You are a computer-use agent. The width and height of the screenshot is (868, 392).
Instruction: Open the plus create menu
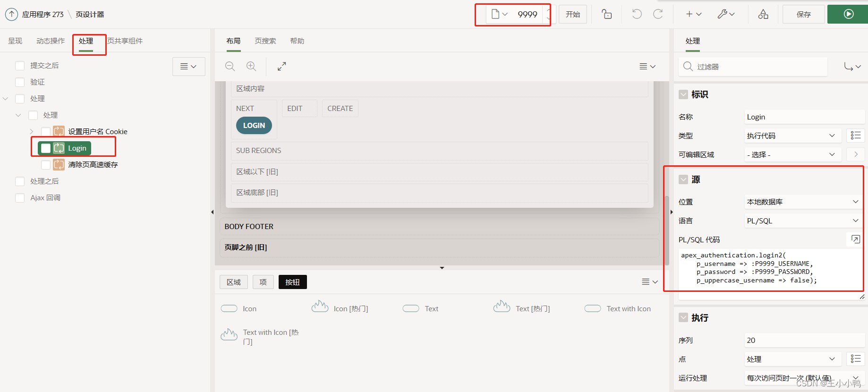(x=693, y=14)
